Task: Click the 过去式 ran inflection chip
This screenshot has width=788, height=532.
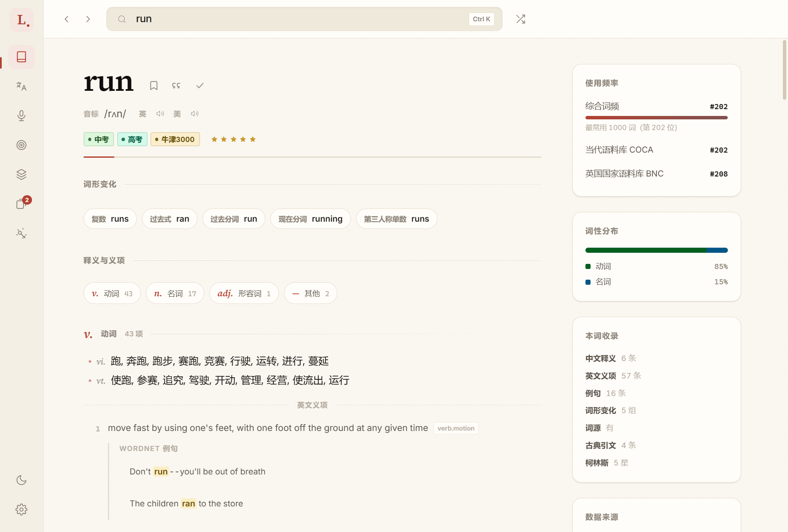Action: point(170,219)
